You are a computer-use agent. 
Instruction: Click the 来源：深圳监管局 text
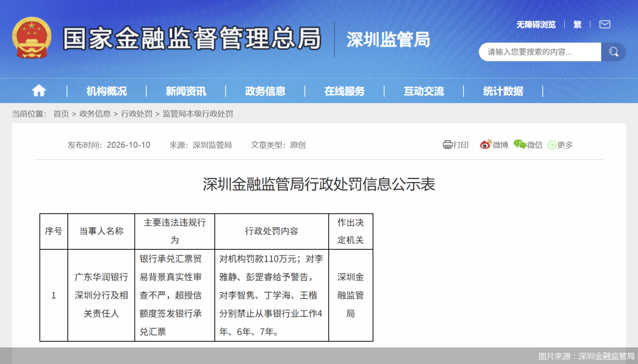click(x=201, y=145)
